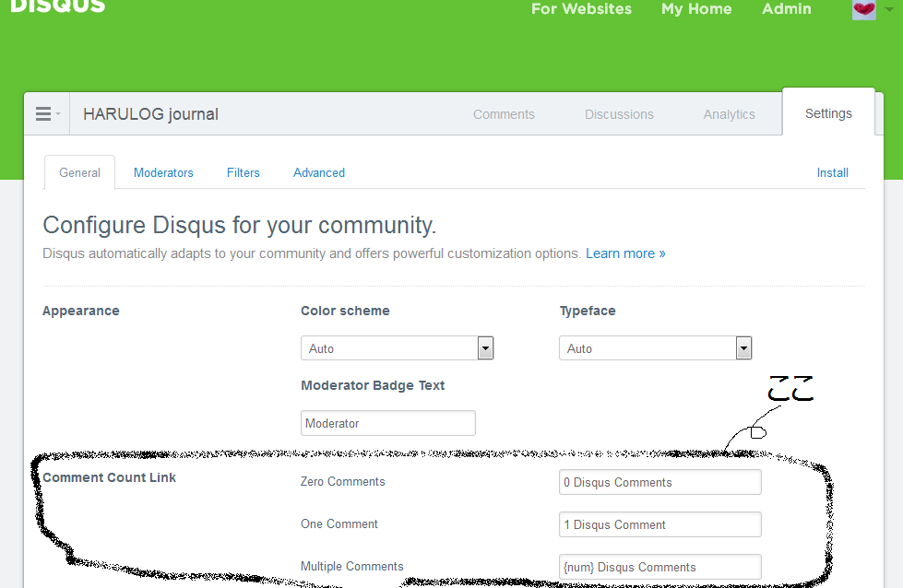903x588 pixels.
Task: Open the Admin page
Action: click(786, 8)
